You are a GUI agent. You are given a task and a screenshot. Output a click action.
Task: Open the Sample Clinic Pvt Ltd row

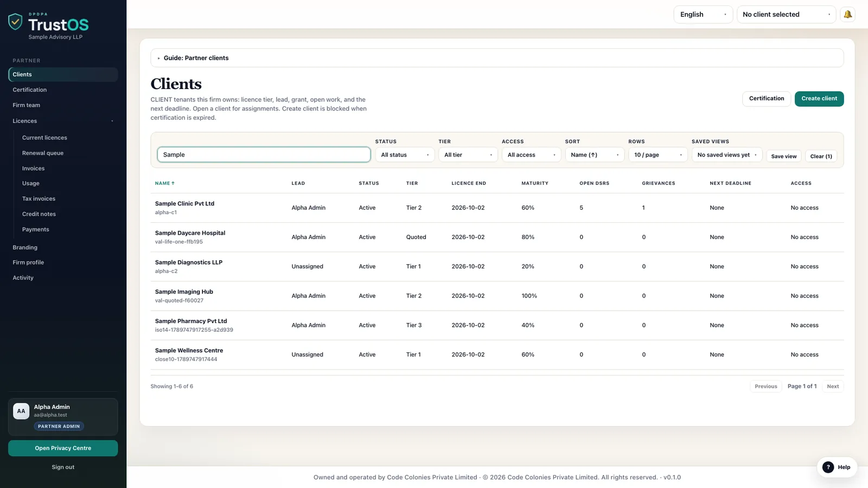pos(497,208)
